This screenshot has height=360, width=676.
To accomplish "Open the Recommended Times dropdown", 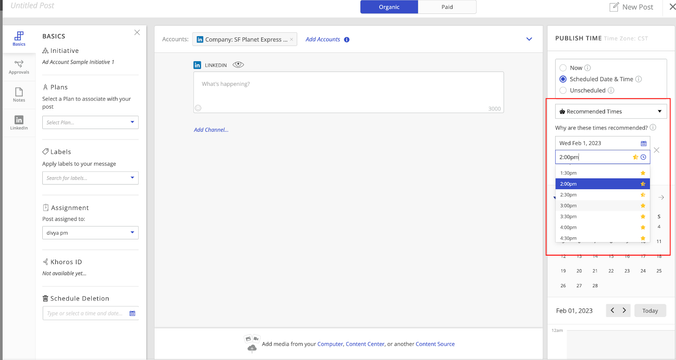I will 611,111.
